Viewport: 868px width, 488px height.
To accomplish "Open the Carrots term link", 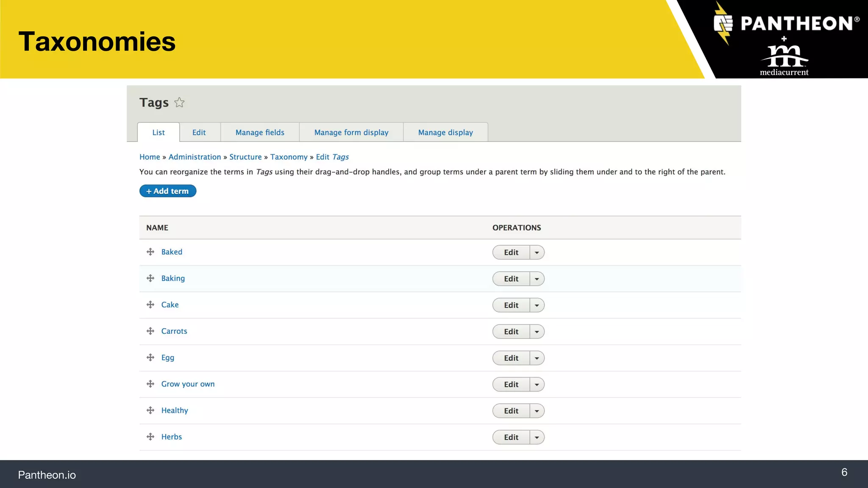I will (x=174, y=331).
